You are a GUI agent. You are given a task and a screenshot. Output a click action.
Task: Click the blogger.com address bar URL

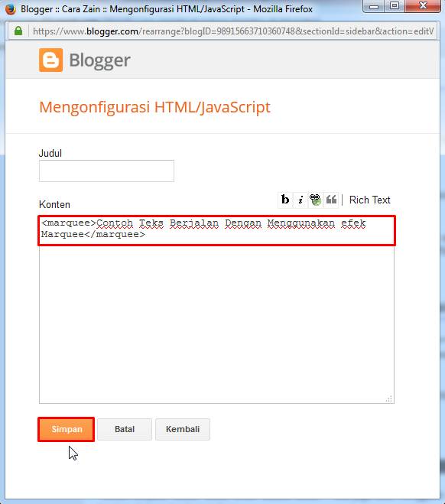click(x=233, y=31)
